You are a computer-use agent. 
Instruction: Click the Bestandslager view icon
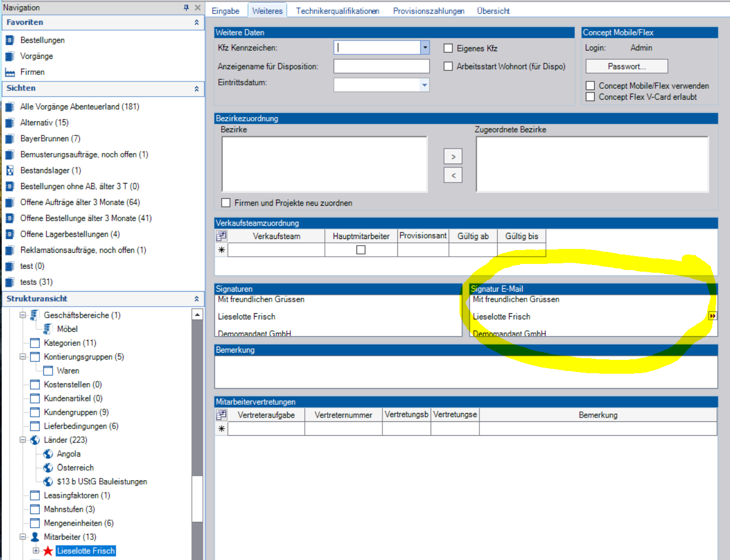coord(9,171)
